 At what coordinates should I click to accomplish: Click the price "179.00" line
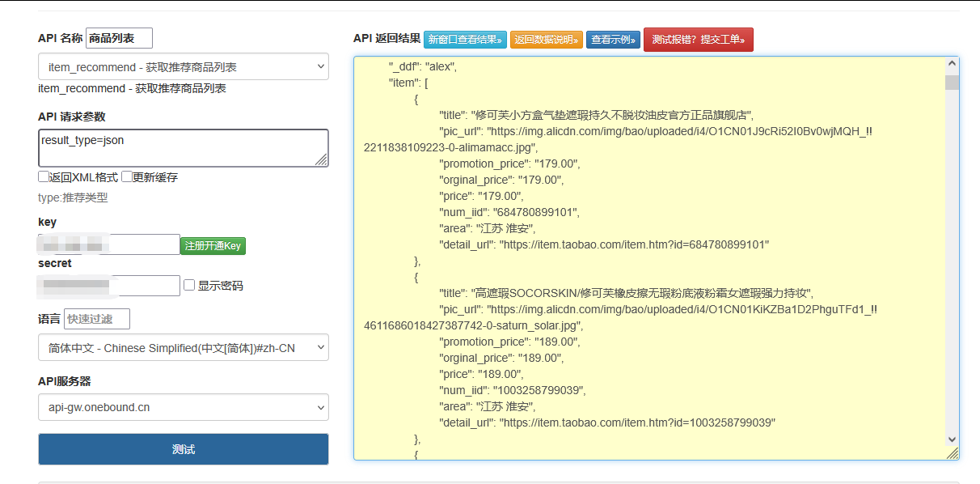tap(481, 196)
